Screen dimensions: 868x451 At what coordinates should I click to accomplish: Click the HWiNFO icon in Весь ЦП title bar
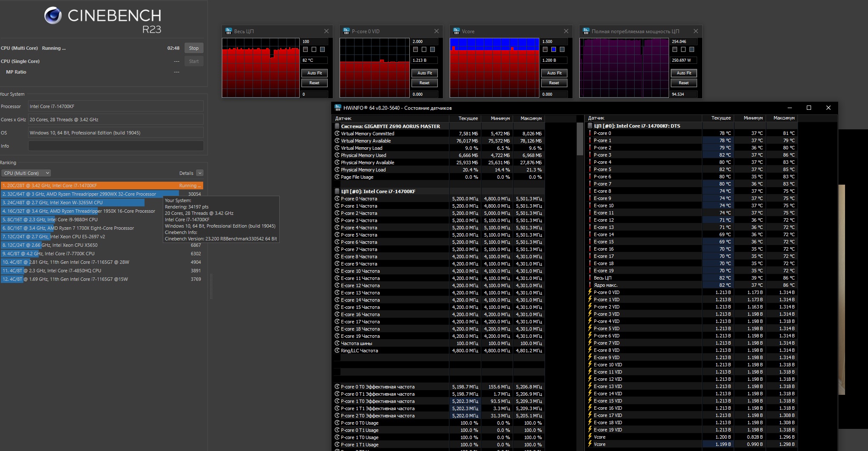click(x=228, y=31)
